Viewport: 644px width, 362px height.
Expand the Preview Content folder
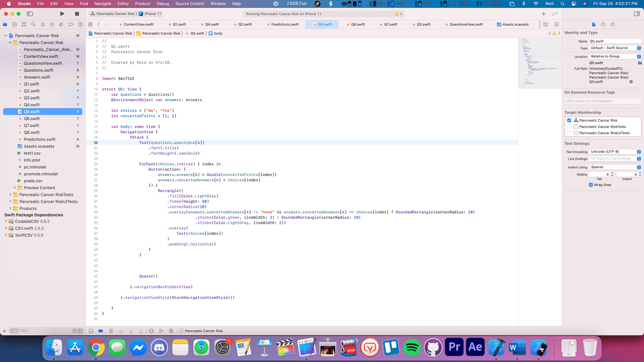tap(15, 188)
